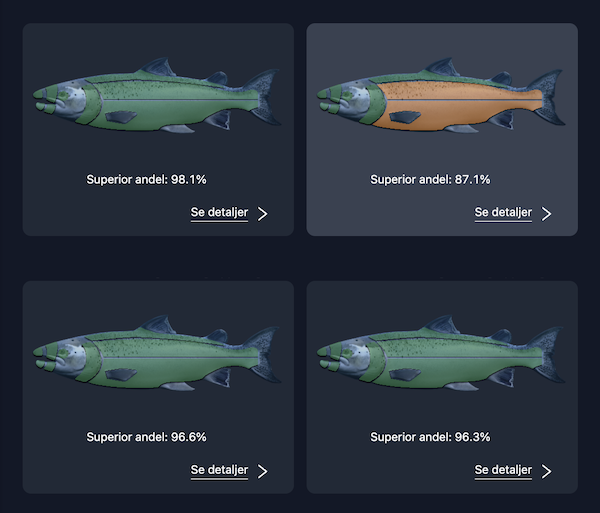The image size is (600, 513).
Task: Click 'Superior andel: 96.3%' text
Action: (x=430, y=437)
